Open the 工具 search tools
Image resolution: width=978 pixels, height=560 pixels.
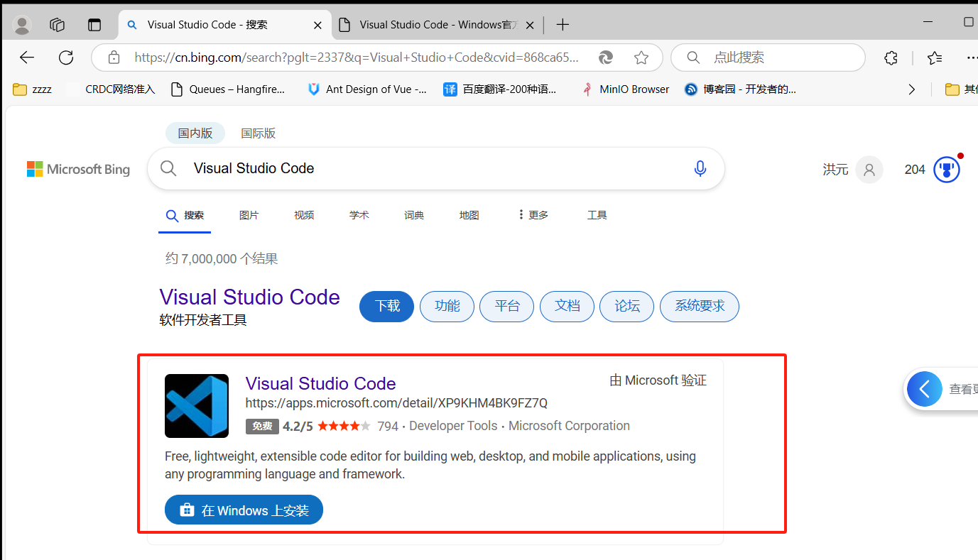click(x=597, y=215)
